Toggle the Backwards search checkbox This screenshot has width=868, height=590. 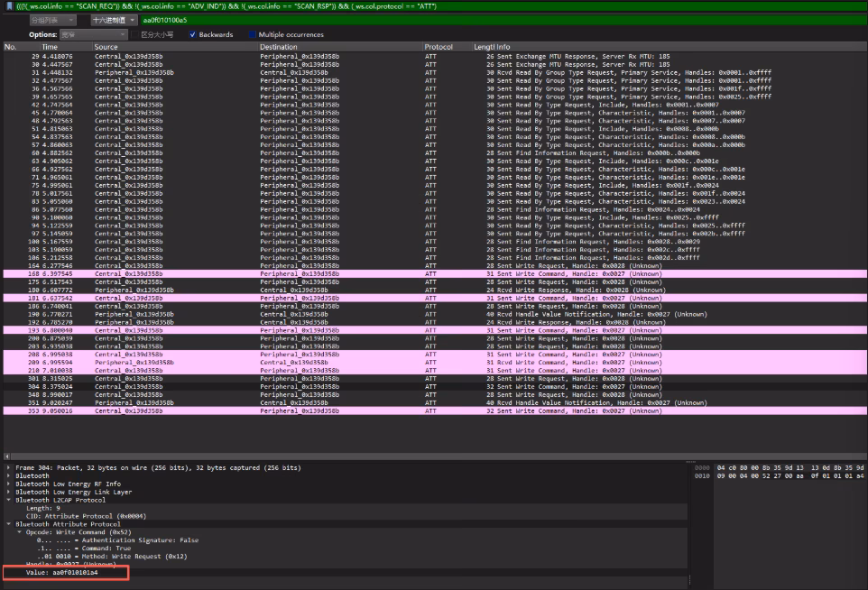coord(193,34)
